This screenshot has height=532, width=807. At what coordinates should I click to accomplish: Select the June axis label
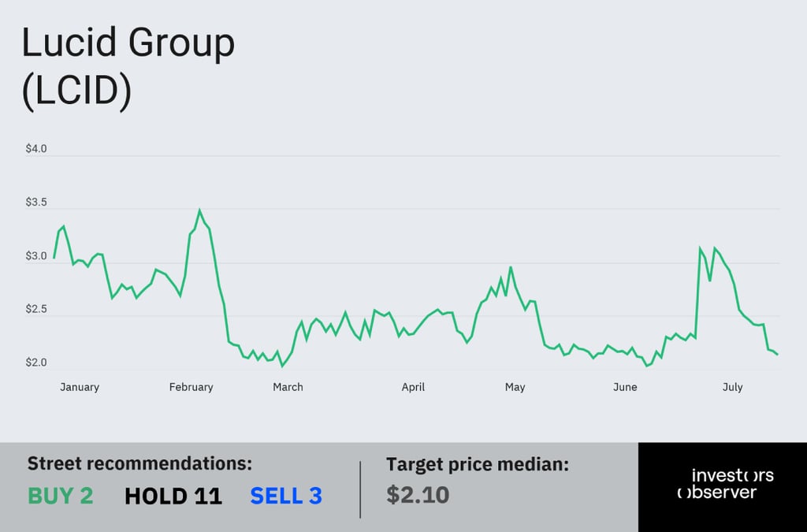tap(625, 387)
